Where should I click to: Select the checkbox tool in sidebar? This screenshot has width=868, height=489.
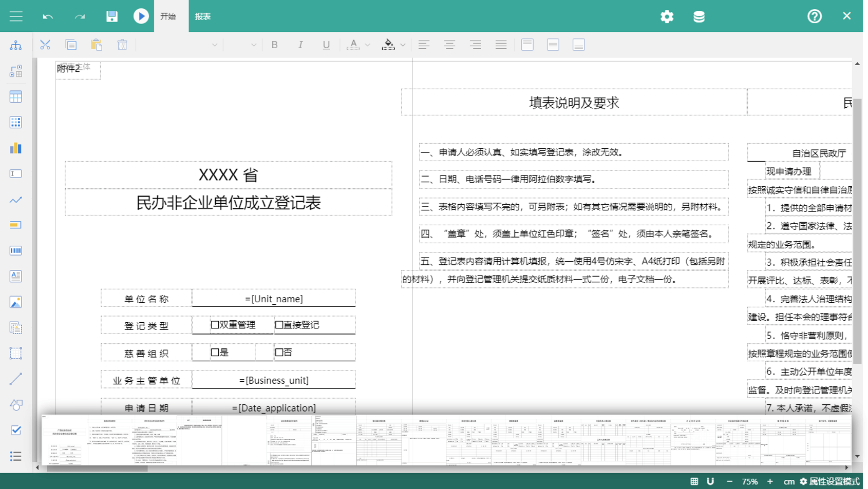[x=16, y=430]
